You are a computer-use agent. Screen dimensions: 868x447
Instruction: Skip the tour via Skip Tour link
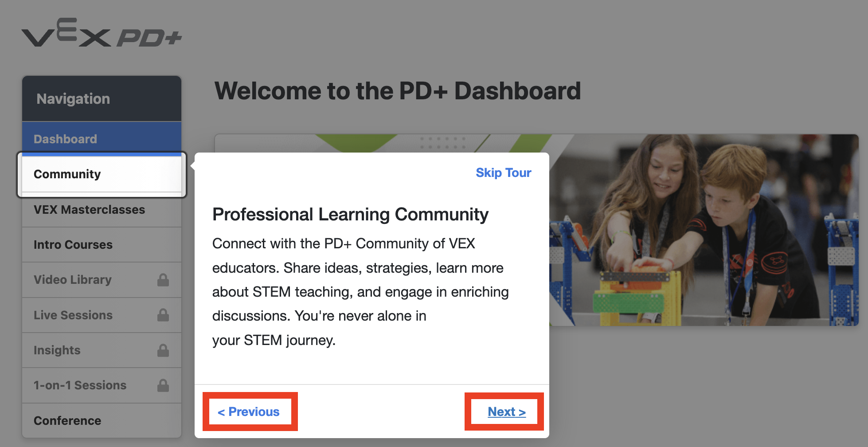click(503, 173)
